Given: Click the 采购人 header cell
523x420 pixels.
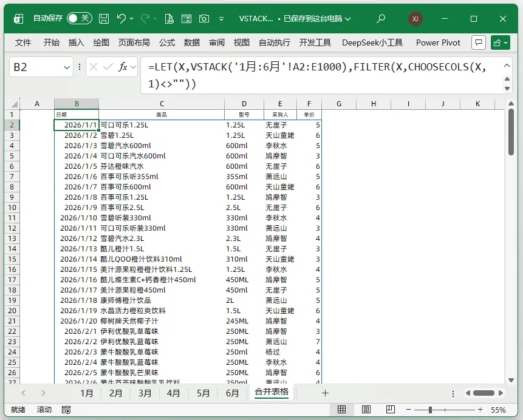Looking at the screenshot, I should (280, 115).
